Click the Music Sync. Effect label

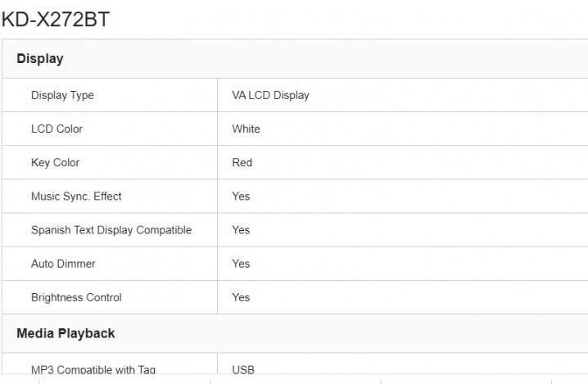[x=76, y=197]
